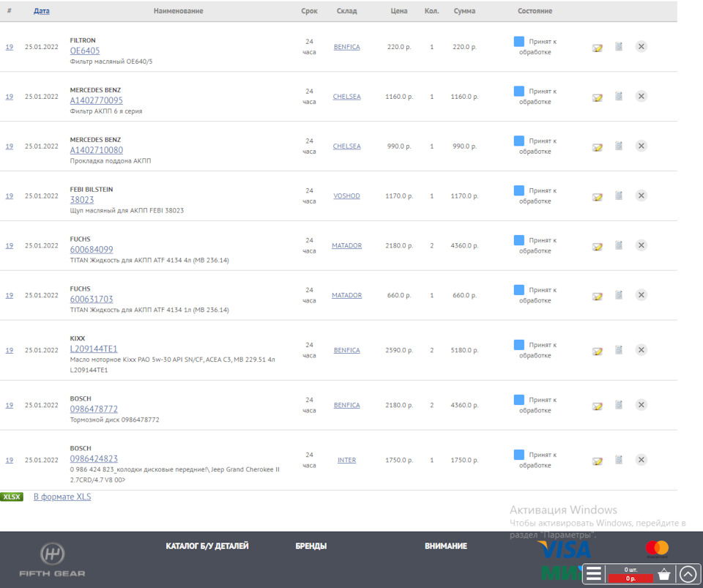Delete the L209144TE1 line with X icon
The image size is (703, 588).
click(x=641, y=350)
